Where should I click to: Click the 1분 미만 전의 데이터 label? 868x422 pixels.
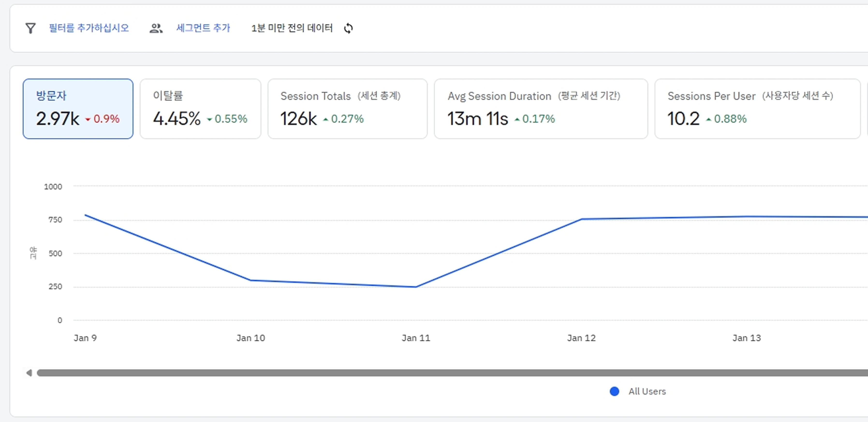292,28
